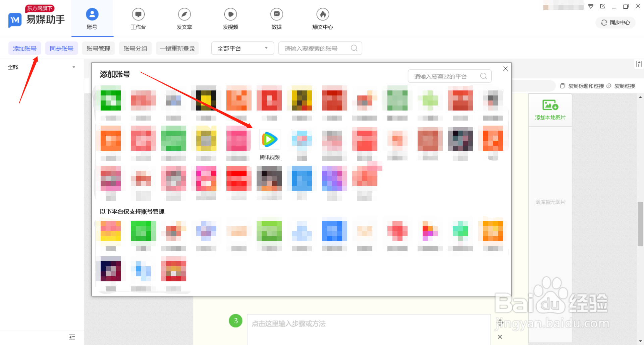This screenshot has width=644, height=345.
Task: Open the 发视频 tab
Action: pyautogui.click(x=230, y=19)
